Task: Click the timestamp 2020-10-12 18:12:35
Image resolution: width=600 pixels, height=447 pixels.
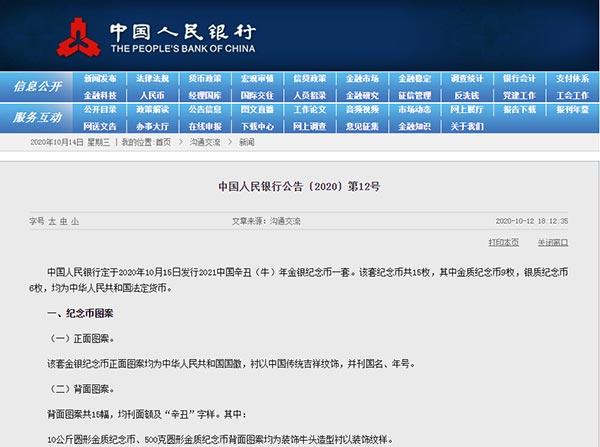Action: tap(532, 221)
